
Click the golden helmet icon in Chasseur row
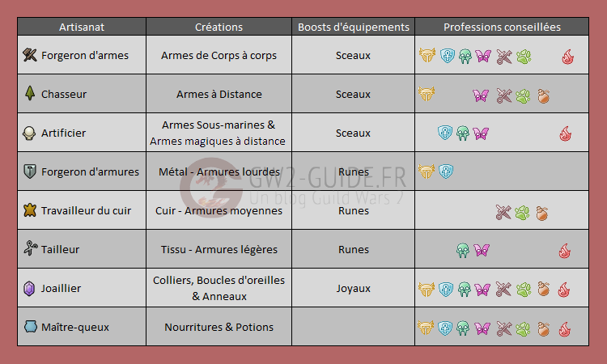[427, 94]
